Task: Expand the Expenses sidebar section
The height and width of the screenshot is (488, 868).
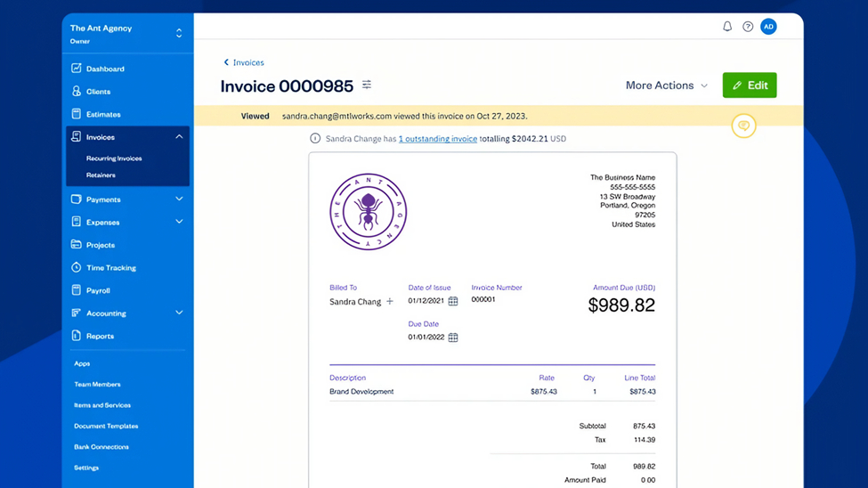Action: click(x=179, y=222)
